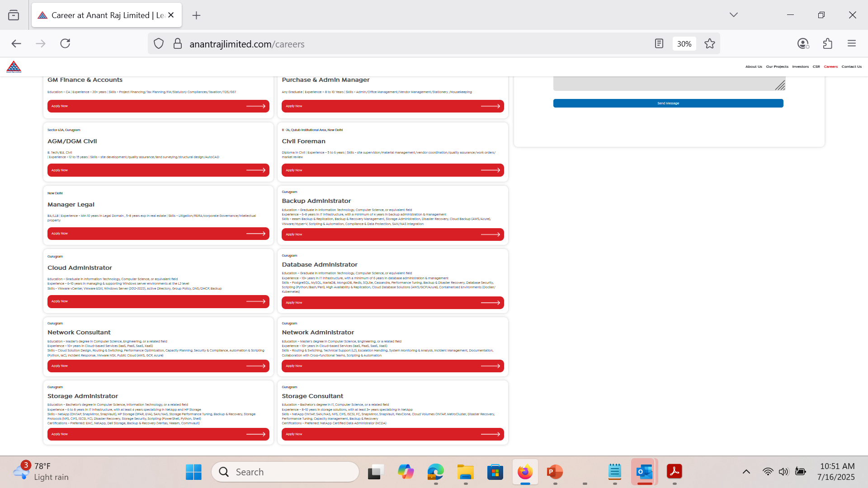Open Firefox extensions puzzle icon
The image size is (868, 488).
point(827,43)
